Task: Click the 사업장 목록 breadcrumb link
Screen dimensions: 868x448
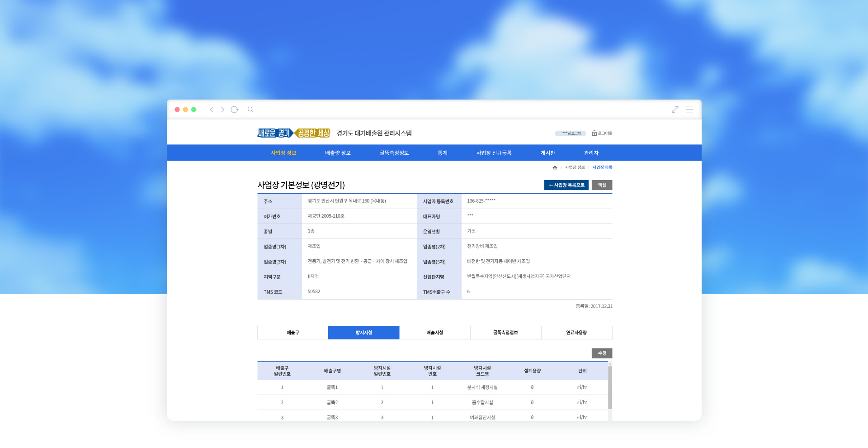Action: 602,167
